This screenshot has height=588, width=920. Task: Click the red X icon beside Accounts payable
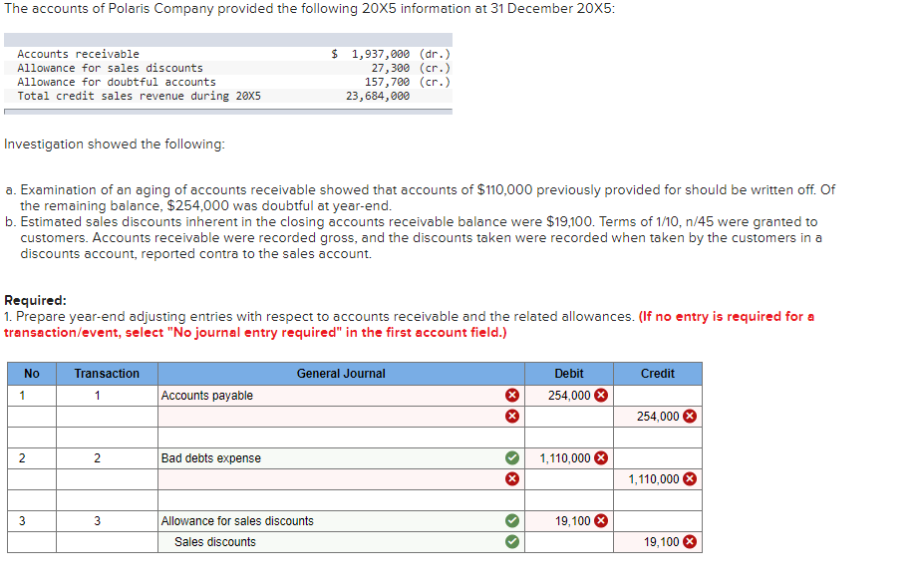(511, 395)
